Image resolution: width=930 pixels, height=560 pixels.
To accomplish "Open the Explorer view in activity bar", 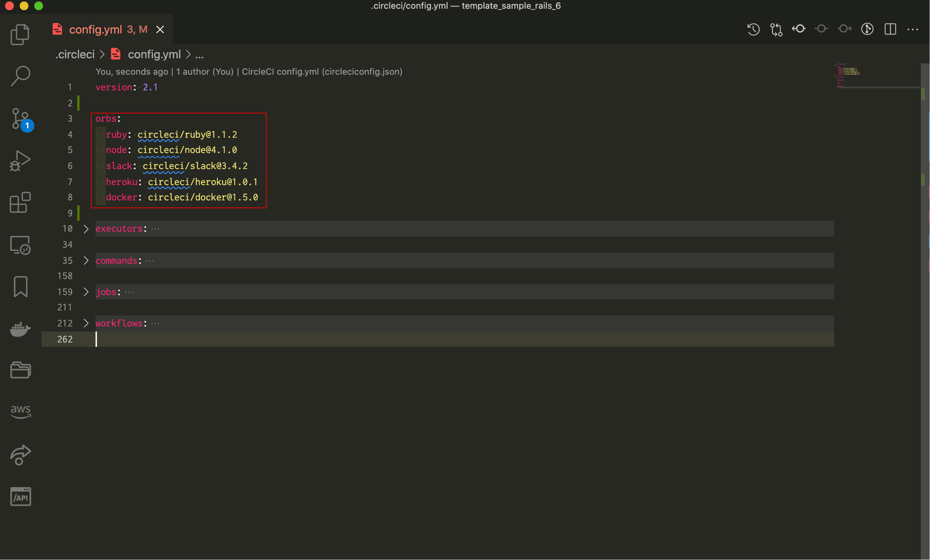I will click(20, 35).
